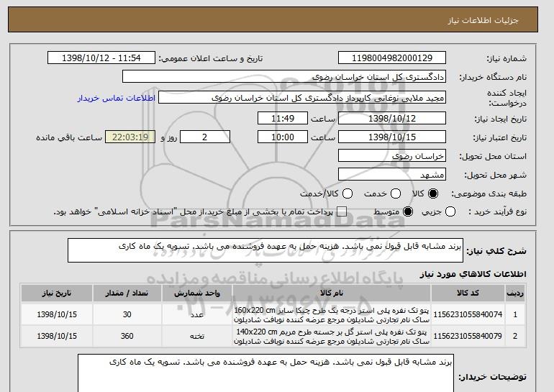Click the unit cell تخته
Screen dimensions: 554x392
coord(197,336)
